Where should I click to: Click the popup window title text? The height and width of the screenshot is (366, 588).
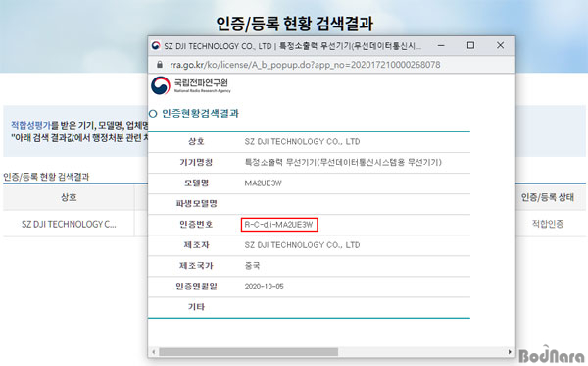point(292,46)
